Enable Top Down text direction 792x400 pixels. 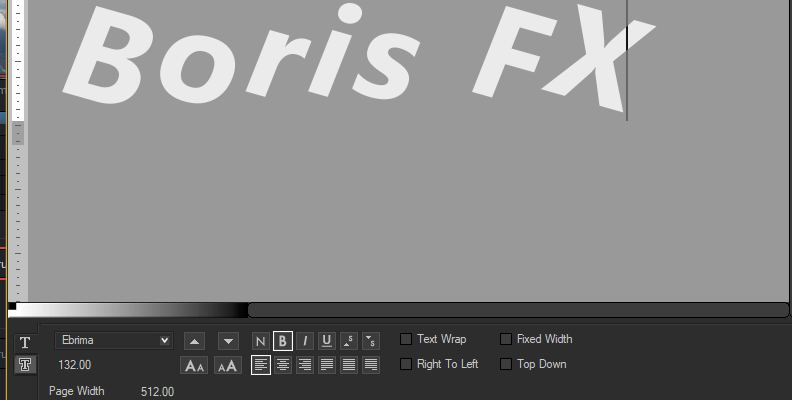coord(506,364)
